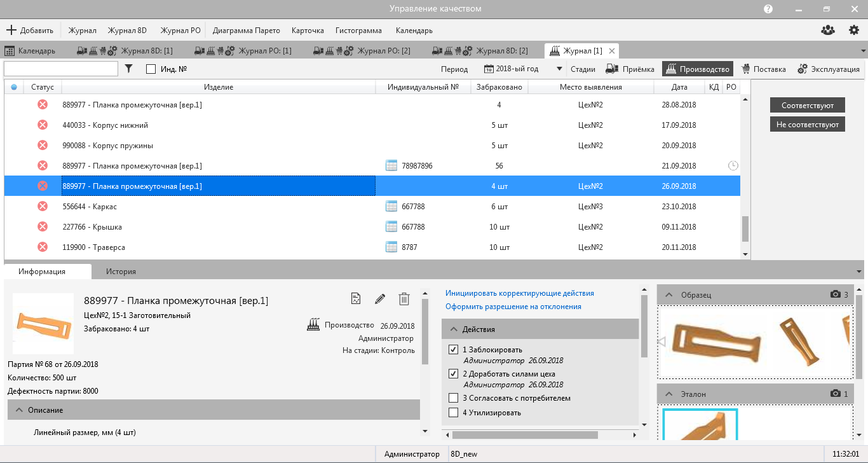
Task: Check action 4 Утилизировать
Action: point(453,413)
